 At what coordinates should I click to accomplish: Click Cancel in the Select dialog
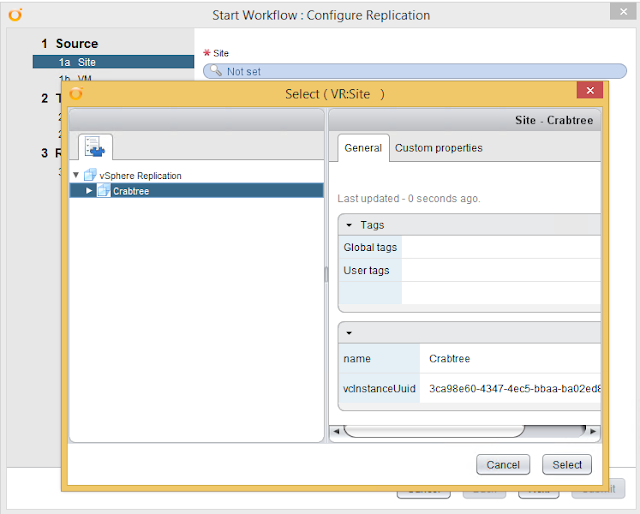(x=503, y=465)
